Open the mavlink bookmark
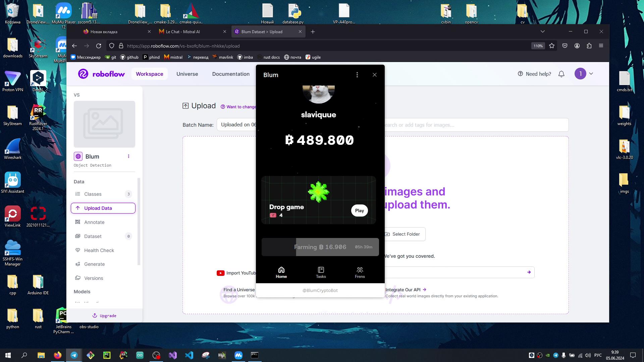 tap(222, 57)
